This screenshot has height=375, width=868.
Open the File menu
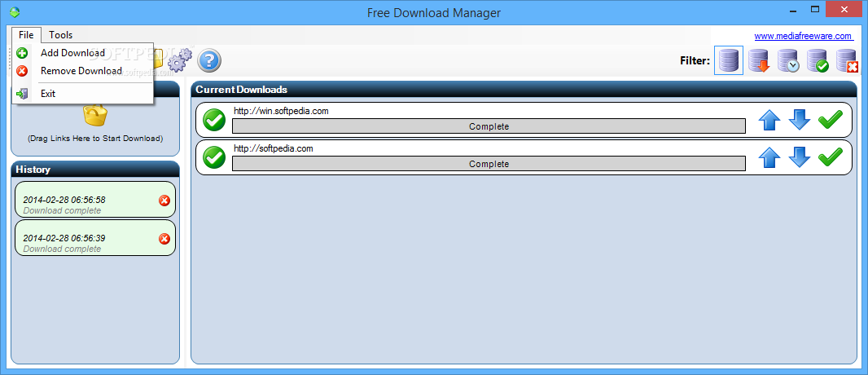(x=26, y=35)
